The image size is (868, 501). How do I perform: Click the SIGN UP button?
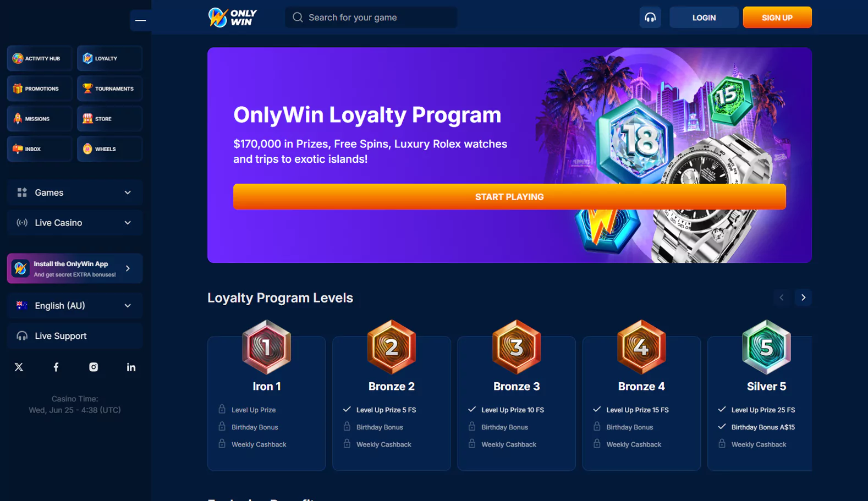tap(777, 18)
